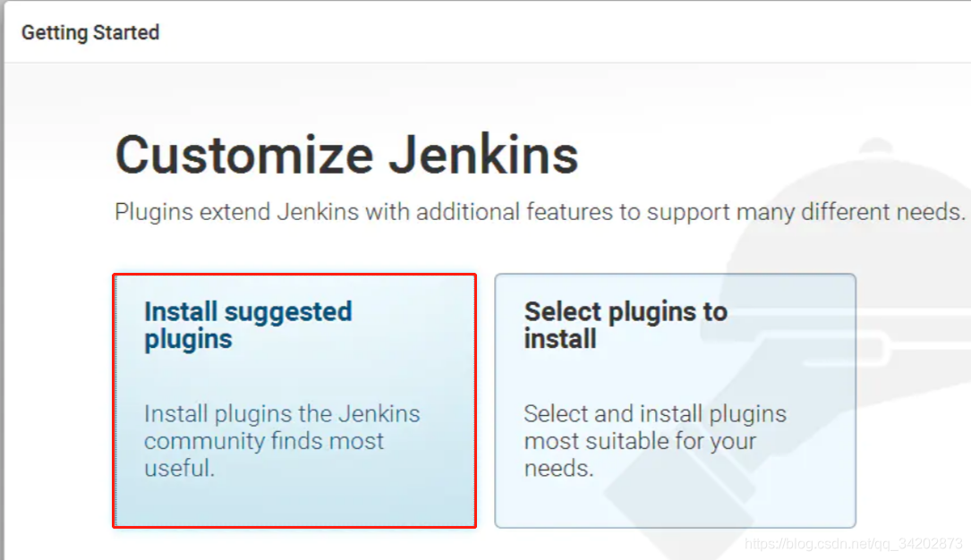
Task: Click the Customize Jenkins heading
Action: (x=346, y=155)
